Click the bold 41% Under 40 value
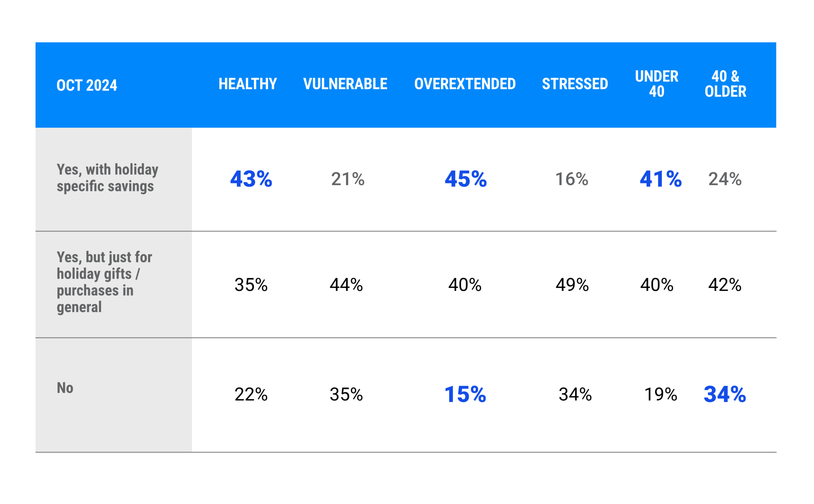The height and width of the screenshot is (504, 814). 660,179
